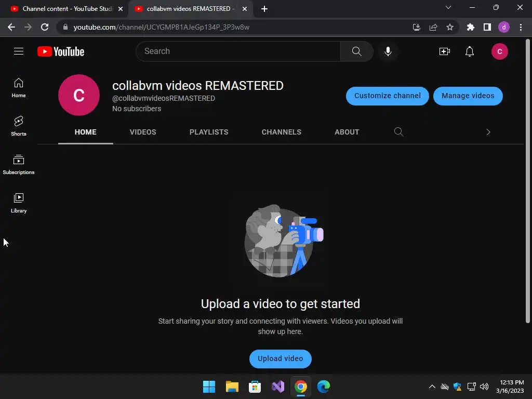Switch to the ABOUT tab
The width and height of the screenshot is (532, 399).
(347, 132)
